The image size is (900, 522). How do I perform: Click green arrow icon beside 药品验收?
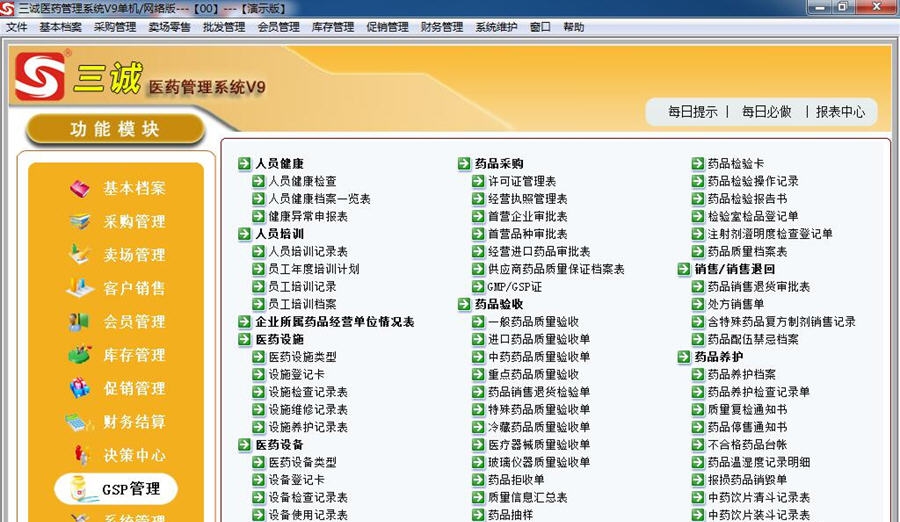(464, 304)
